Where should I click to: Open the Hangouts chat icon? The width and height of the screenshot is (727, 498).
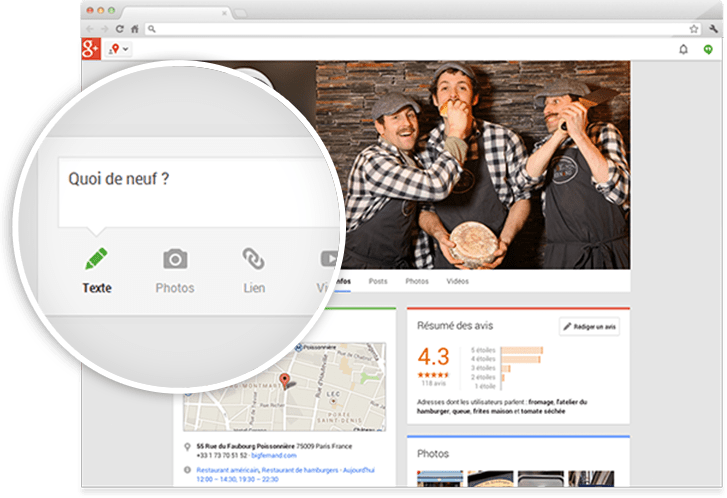[x=708, y=49]
